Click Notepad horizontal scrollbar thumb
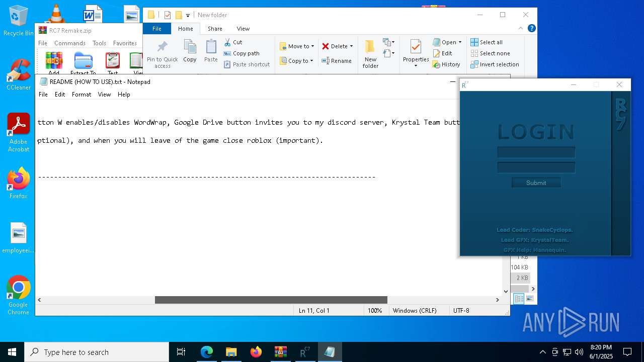The image size is (644, 362). tap(271, 300)
